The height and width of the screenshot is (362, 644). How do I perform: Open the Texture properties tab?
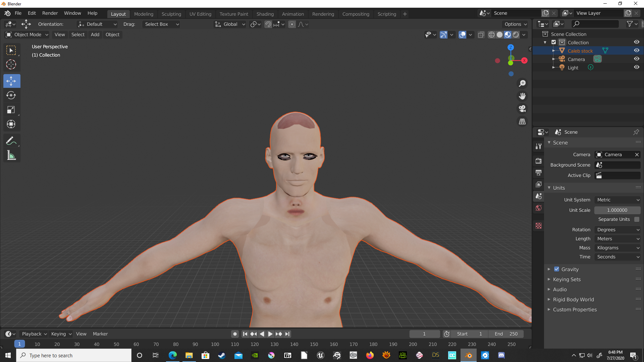[x=539, y=226]
